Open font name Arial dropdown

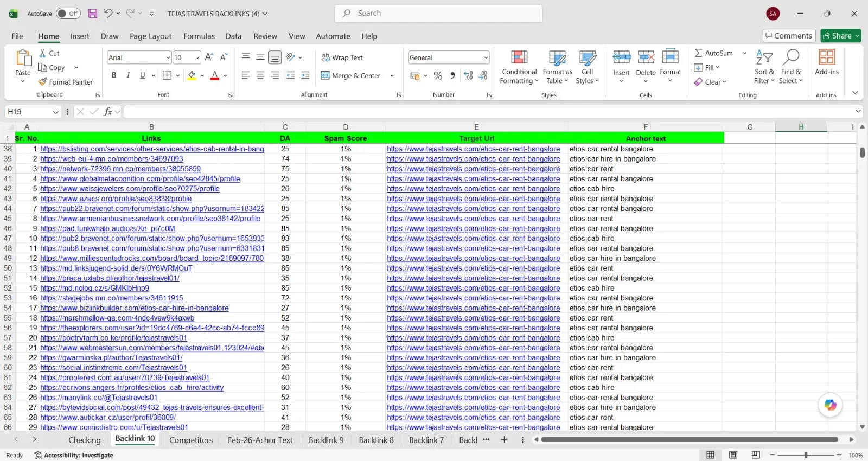tap(168, 57)
